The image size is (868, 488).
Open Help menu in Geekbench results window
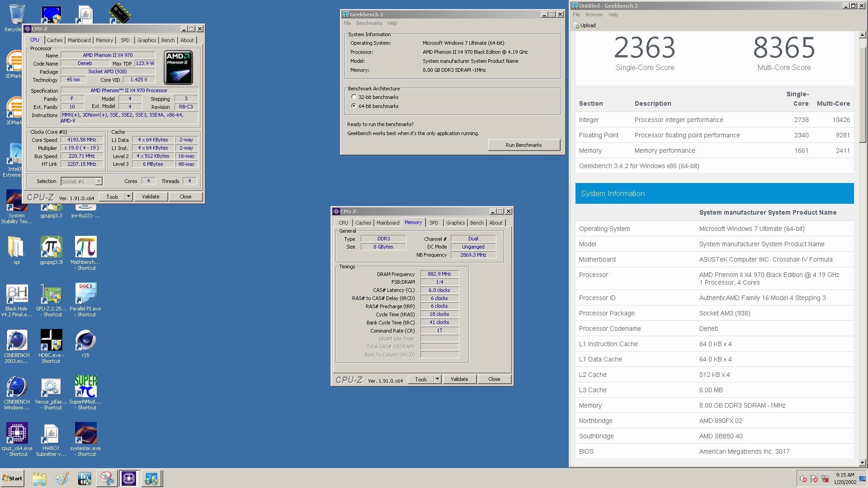click(613, 14)
